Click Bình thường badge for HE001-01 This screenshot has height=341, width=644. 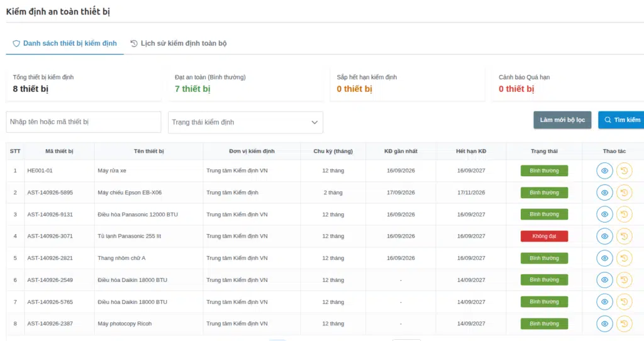[544, 170]
